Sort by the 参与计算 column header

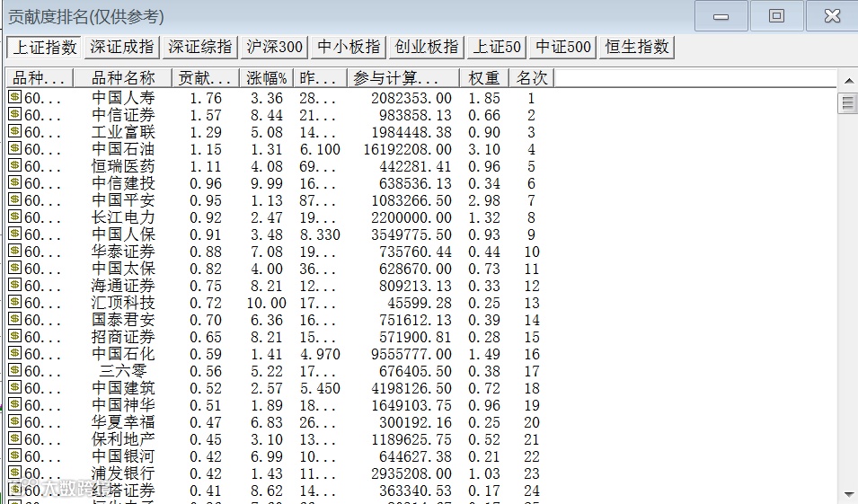[402, 77]
